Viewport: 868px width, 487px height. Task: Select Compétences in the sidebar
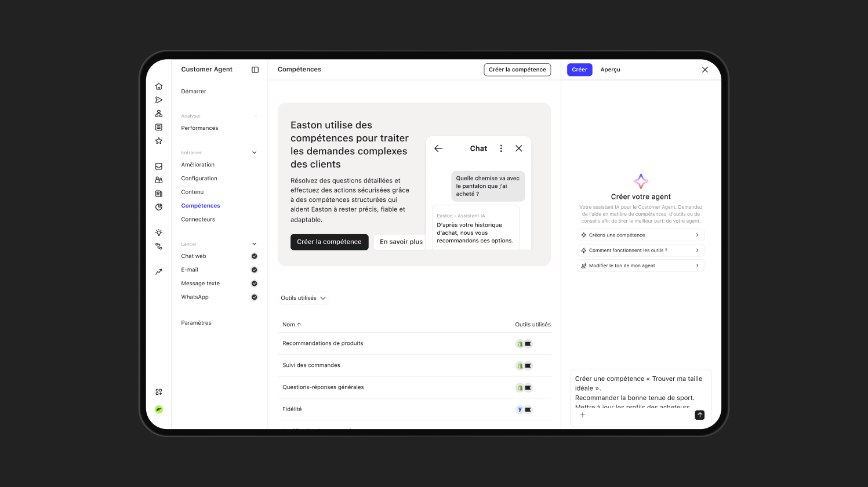point(201,206)
